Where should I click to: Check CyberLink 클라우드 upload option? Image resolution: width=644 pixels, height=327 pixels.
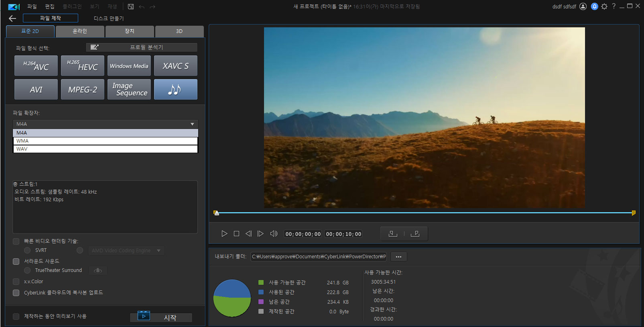pyautogui.click(x=16, y=293)
